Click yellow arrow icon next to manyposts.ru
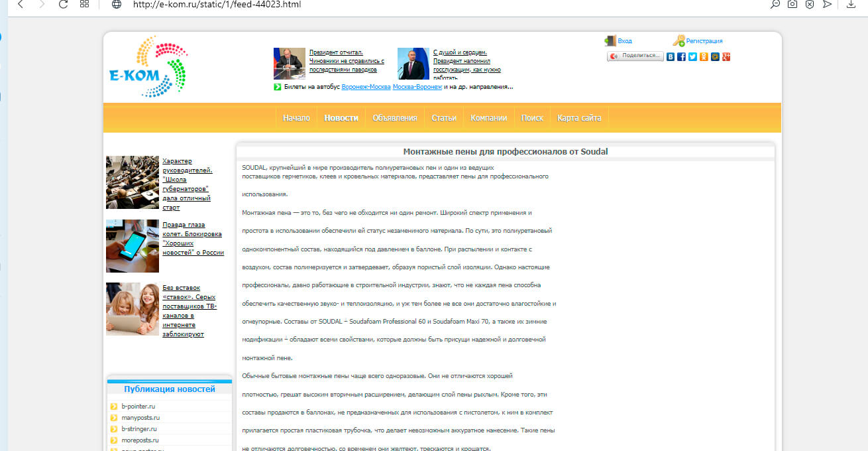The height and width of the screenshot is (451, 868). pyautogui.click(x=114, y=417)
